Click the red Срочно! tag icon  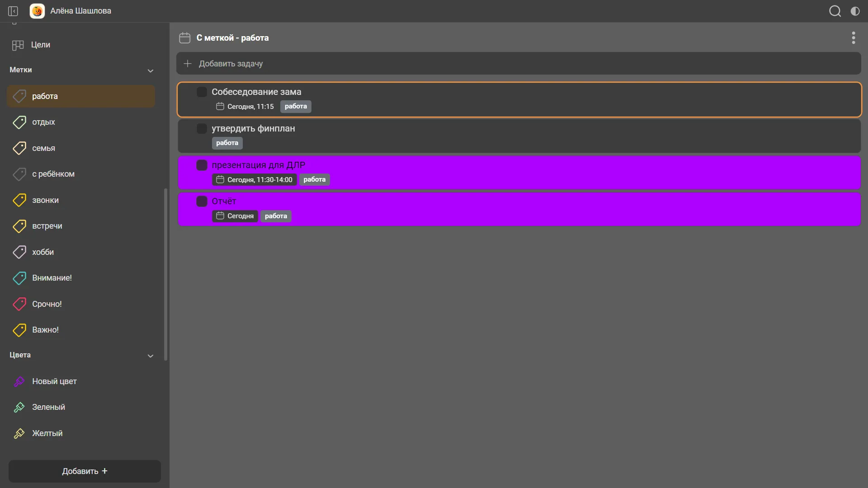[x=19, y=304]
